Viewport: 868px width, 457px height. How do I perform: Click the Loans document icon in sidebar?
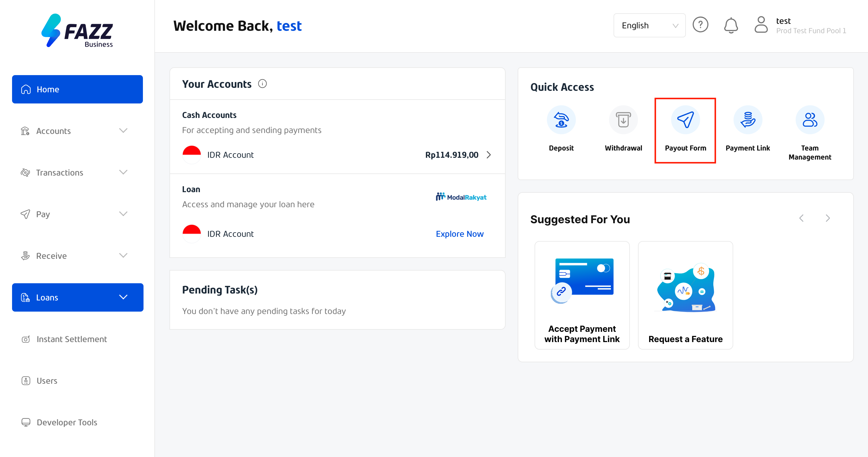pyautogui.click(x=25, y=297)
